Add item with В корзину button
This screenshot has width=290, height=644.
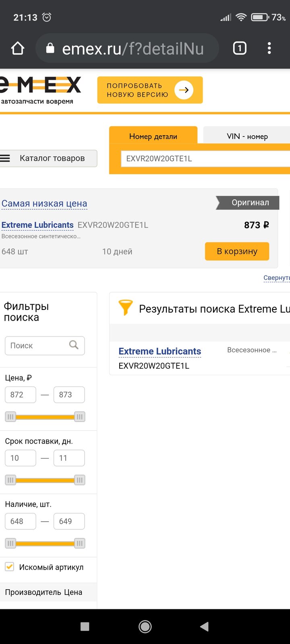(x=237, y=251)
